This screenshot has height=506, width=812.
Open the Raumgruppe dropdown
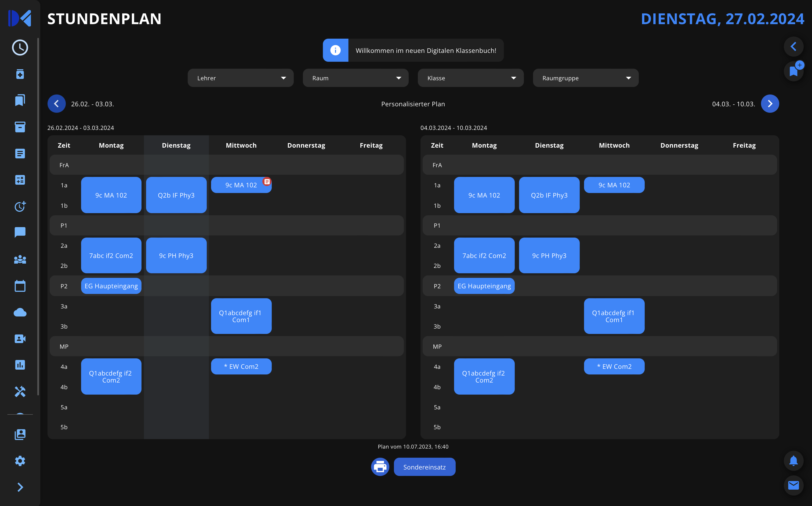[x=585, y=78]
